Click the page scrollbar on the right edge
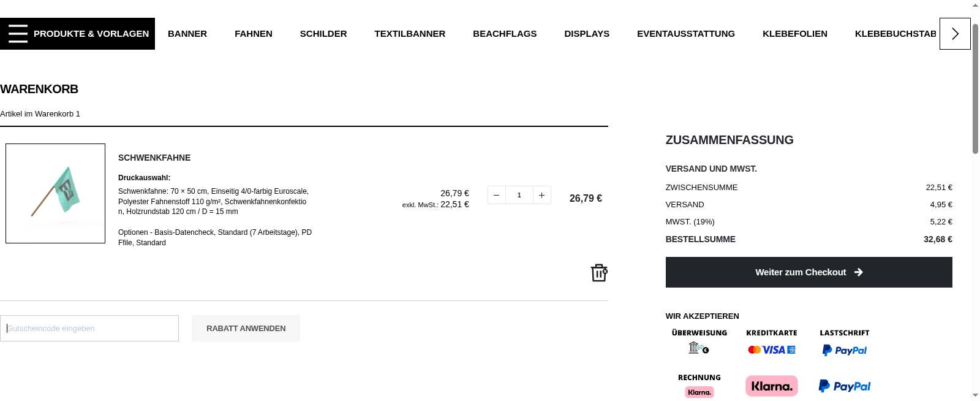This screenshot has height=401, width=980. click(976, 61)
